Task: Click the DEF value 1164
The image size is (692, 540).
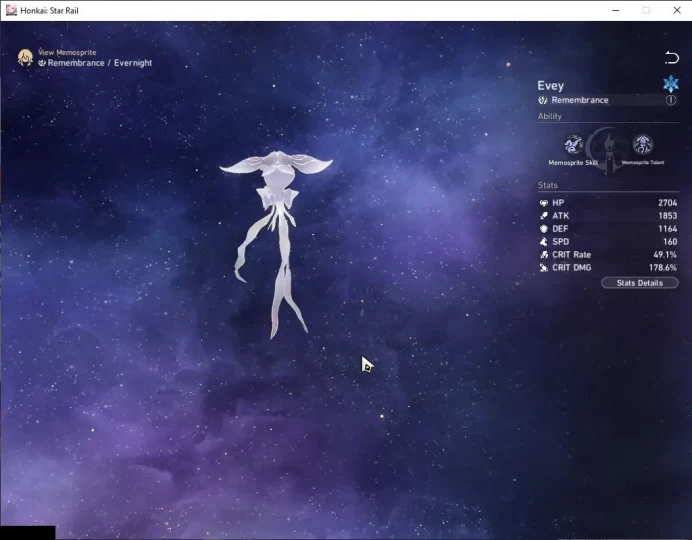Action: [667, 229]
